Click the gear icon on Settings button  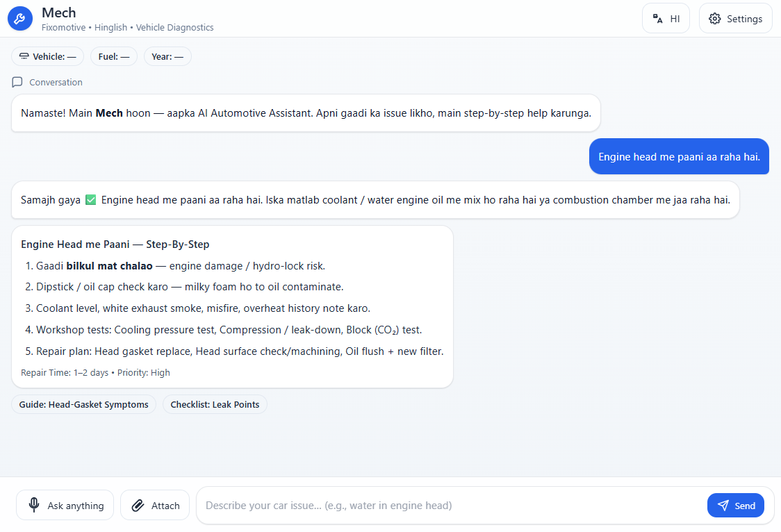point(715,19)
